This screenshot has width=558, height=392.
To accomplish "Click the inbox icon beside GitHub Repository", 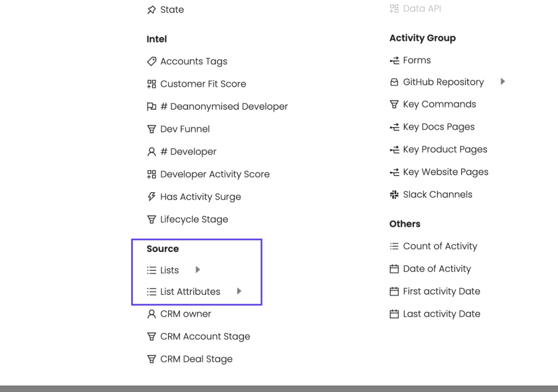I will click(x=394, y=82).
